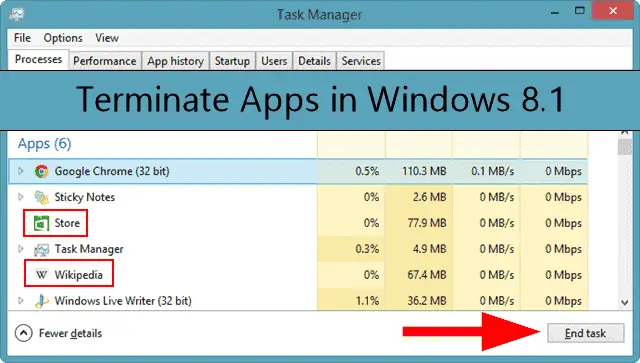Close the Task Manager window
The image size is (640, 363).
tap(613, 11)
